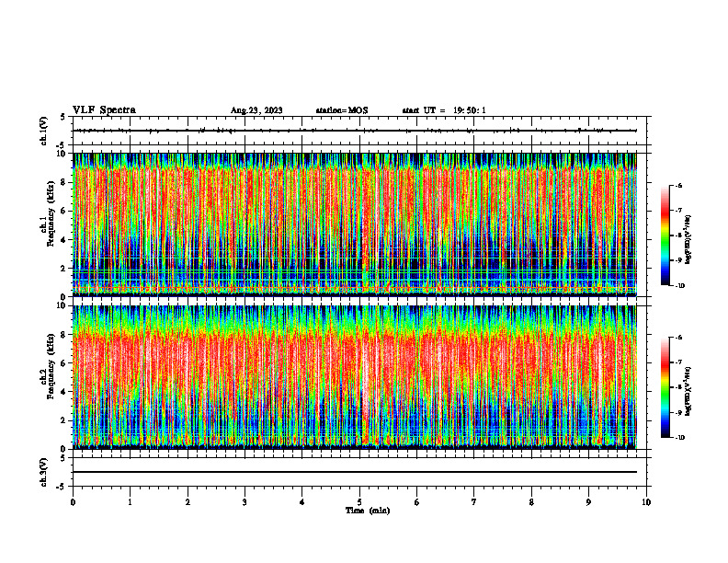Click the "Time (min)" x-axis label

368,511
